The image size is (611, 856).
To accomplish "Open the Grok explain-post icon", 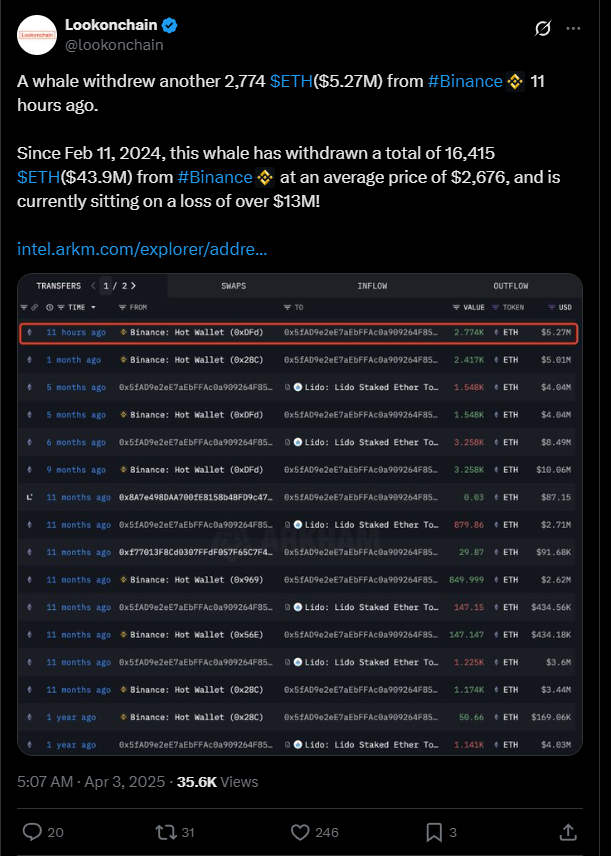I will pos(542,28).
